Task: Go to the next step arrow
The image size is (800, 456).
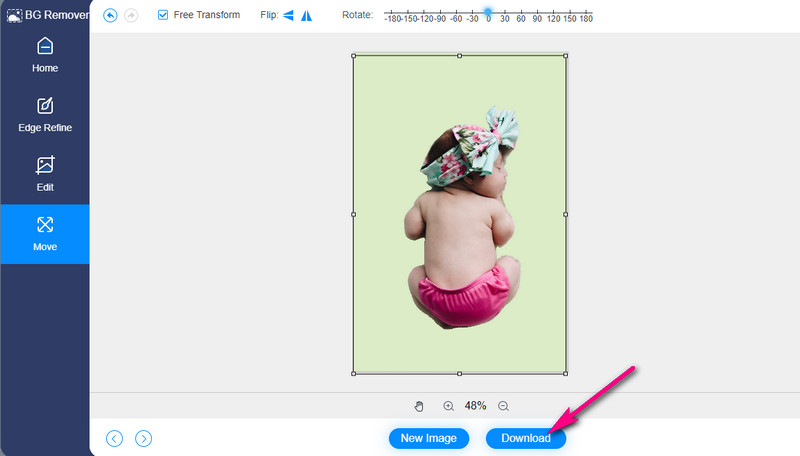Action: [x=143, y=438]
